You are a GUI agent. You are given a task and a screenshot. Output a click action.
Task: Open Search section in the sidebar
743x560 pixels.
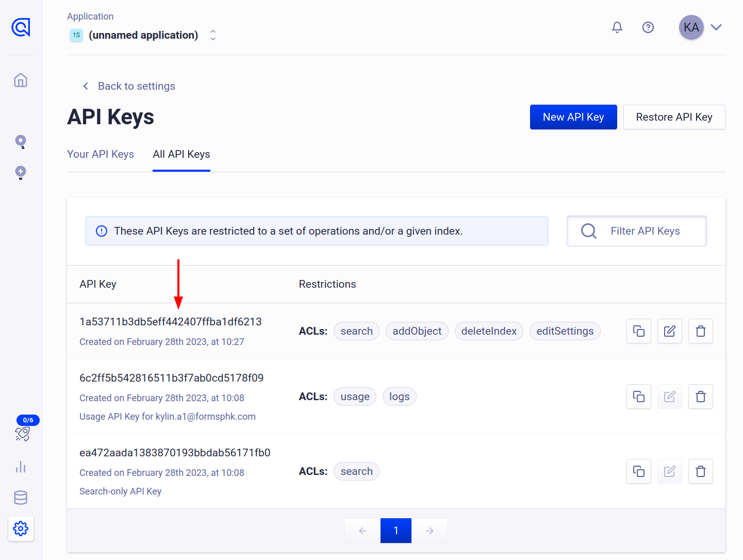tap(21, 142)
